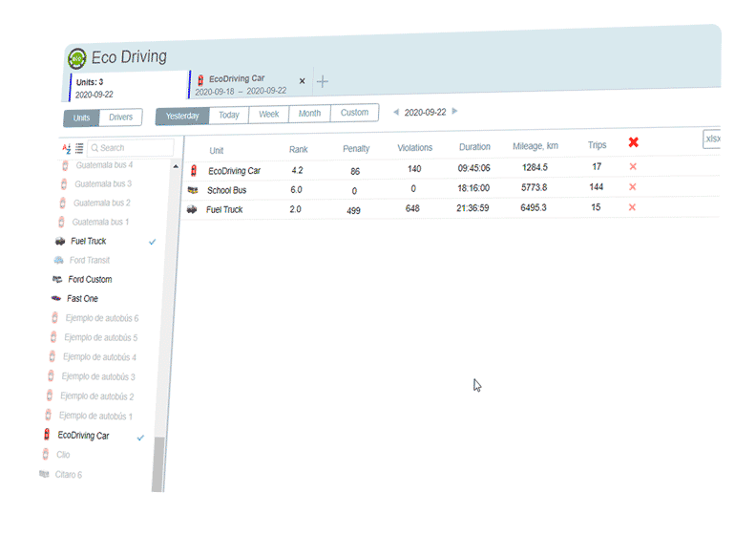Screen dimensions: 756x535
Task: Uncheck the EcoDriving Car unit in the list
Action: [141, 437]
